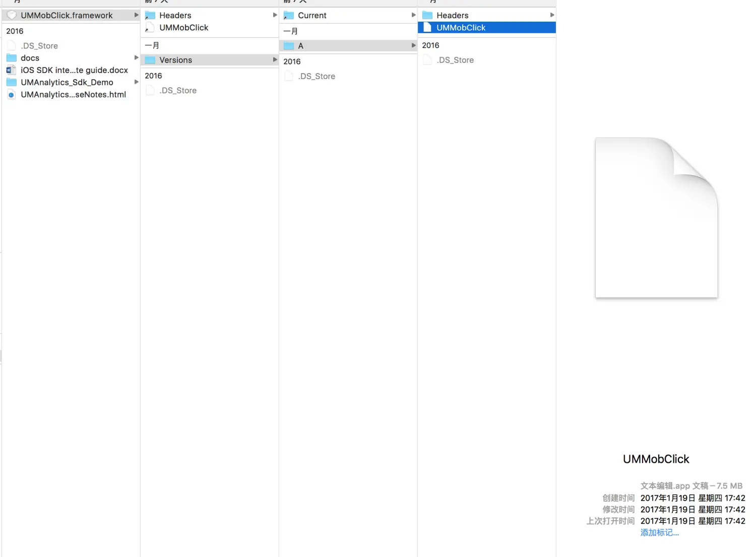
Task: Click the 添加标记… link
Action: click(x=660, y=532)
